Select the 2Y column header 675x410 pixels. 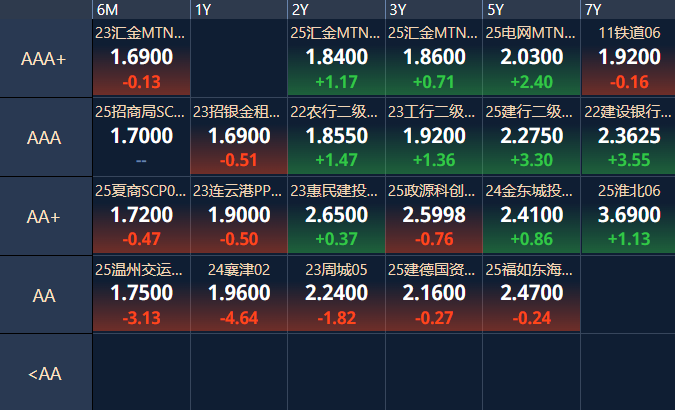point(335,9)
